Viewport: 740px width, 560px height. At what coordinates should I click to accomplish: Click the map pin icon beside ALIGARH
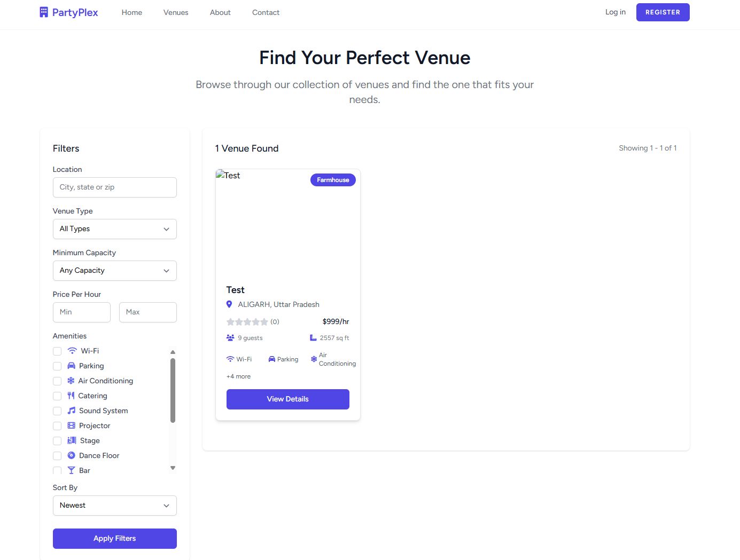click(229, 304)
